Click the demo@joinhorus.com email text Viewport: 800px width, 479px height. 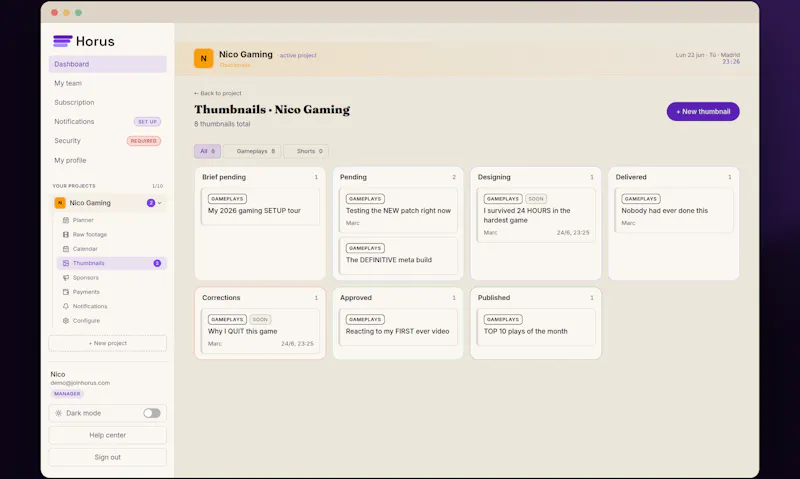[x=80, y=383]
